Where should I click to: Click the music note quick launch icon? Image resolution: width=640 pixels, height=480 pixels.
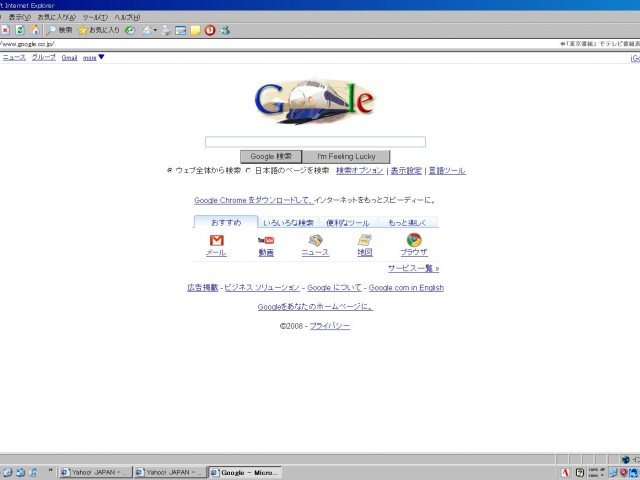point(33,472)
